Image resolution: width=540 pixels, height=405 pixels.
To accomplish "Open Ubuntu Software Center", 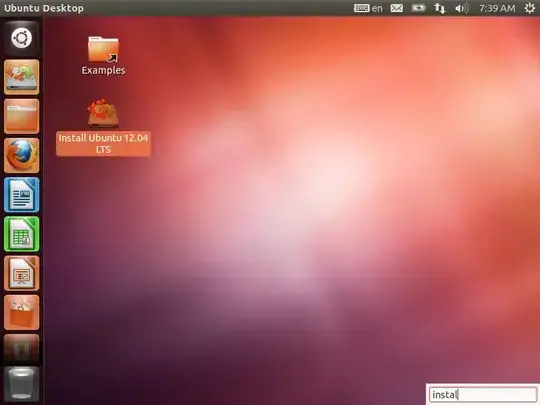I will 21,312.
